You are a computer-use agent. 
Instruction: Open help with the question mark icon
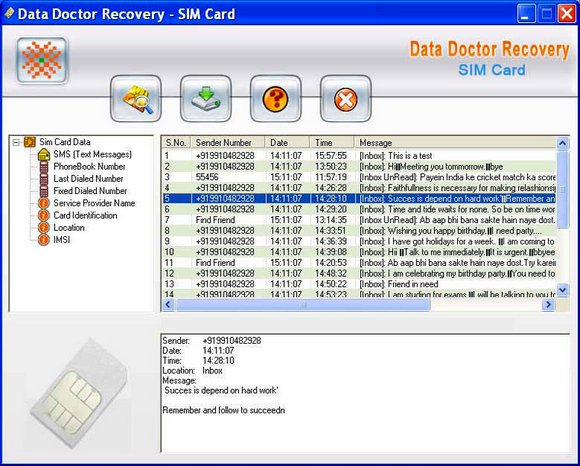(x=276, y=99)
